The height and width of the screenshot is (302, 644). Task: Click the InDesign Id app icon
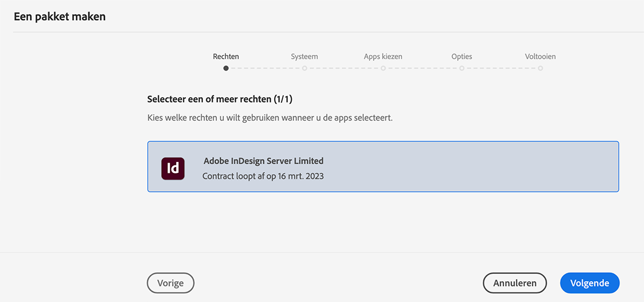coord(173,168)
